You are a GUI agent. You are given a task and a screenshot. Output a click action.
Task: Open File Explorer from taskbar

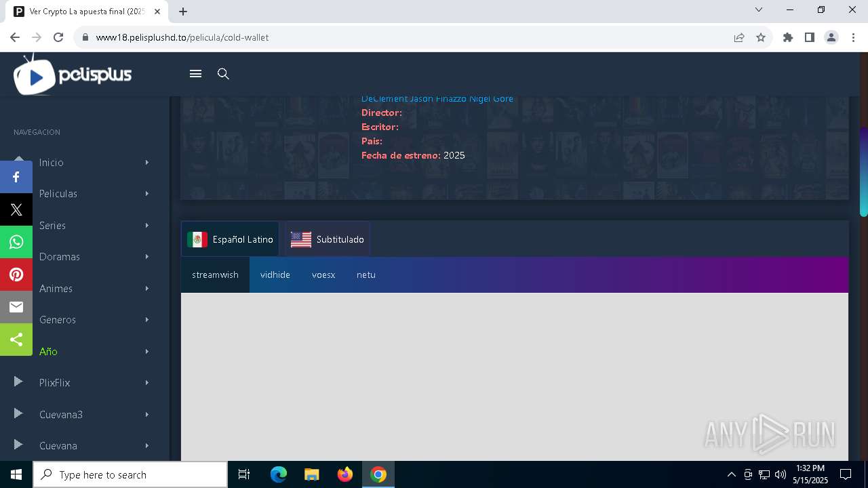(x=311, y=474)
